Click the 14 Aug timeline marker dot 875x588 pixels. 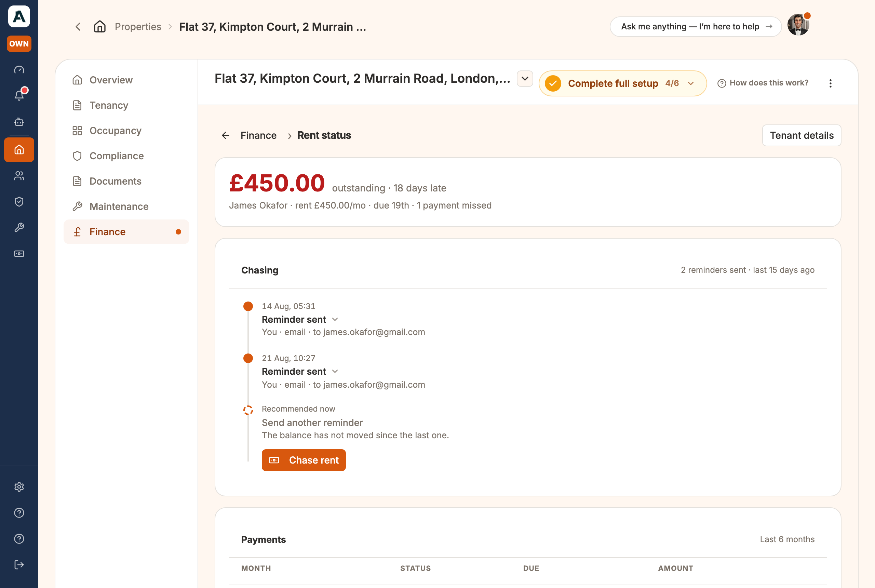(248, 306)
